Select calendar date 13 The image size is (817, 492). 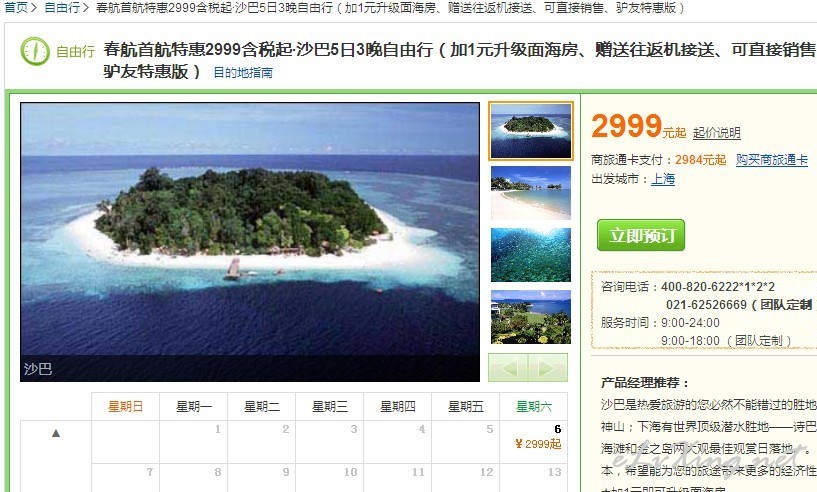coord(534,477)
